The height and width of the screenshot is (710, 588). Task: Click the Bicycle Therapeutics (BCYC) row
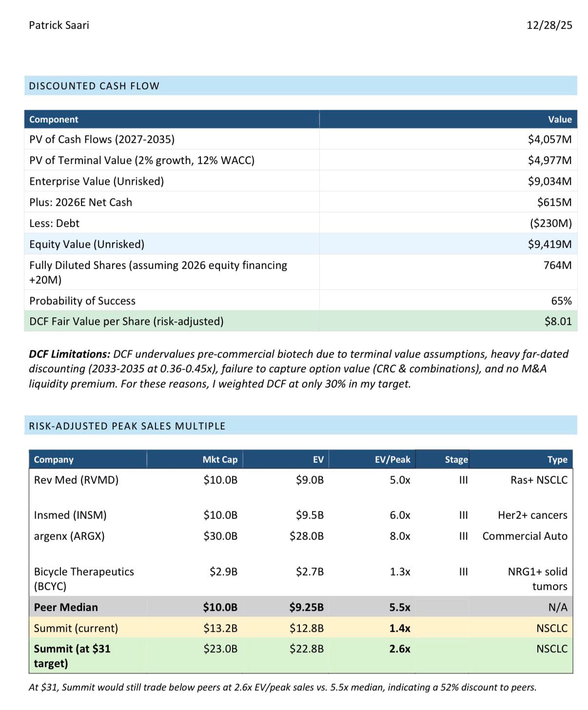pyautogui.click(x=301, y=579)
